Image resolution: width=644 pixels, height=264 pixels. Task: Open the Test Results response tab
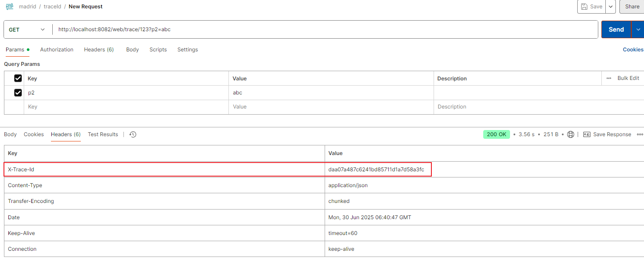point(102,134)
